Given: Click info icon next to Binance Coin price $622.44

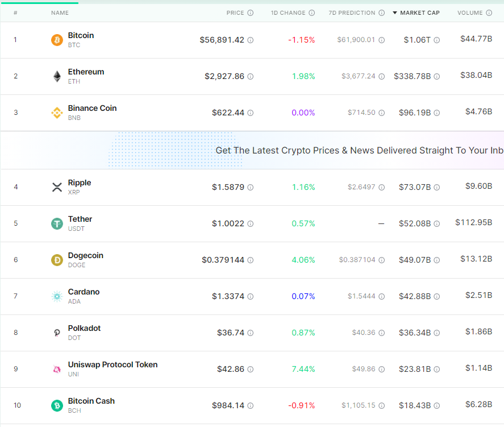Looking at the screenshot, I should point(251,113).
